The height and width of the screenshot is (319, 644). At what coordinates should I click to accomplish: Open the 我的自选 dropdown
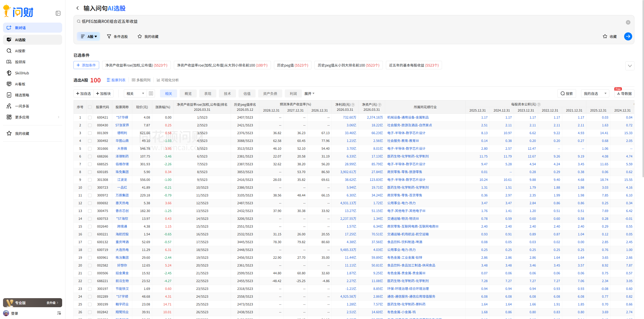[x=595, y=93]
